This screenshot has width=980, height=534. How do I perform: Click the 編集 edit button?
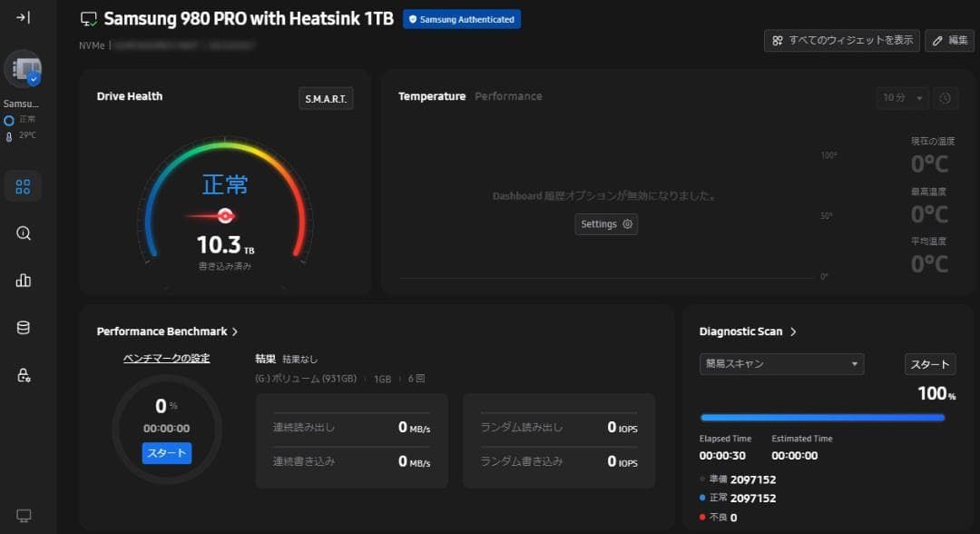[949, 41]
